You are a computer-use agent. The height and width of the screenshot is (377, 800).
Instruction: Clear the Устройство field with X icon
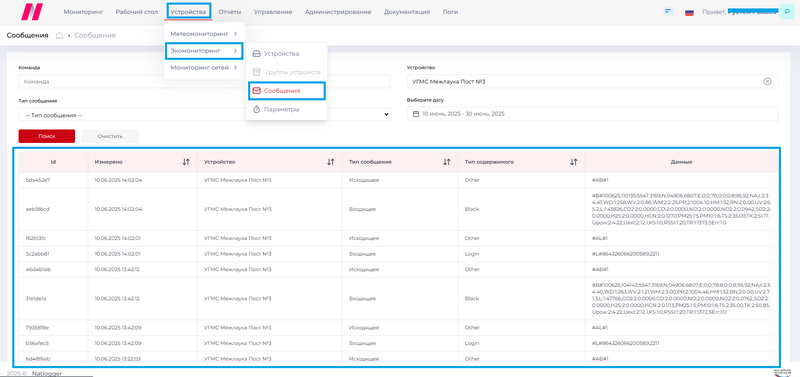[x=767, y=82]
